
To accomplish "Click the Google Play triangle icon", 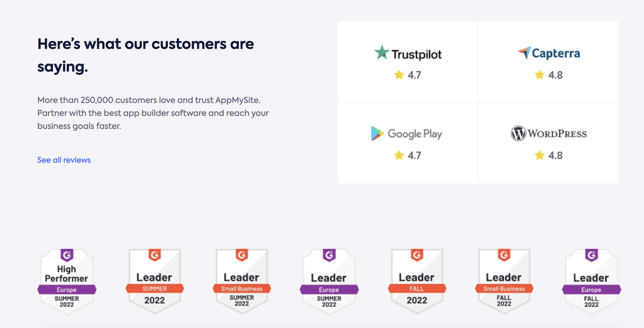I will pyautogui.click(x=377, y=133).
